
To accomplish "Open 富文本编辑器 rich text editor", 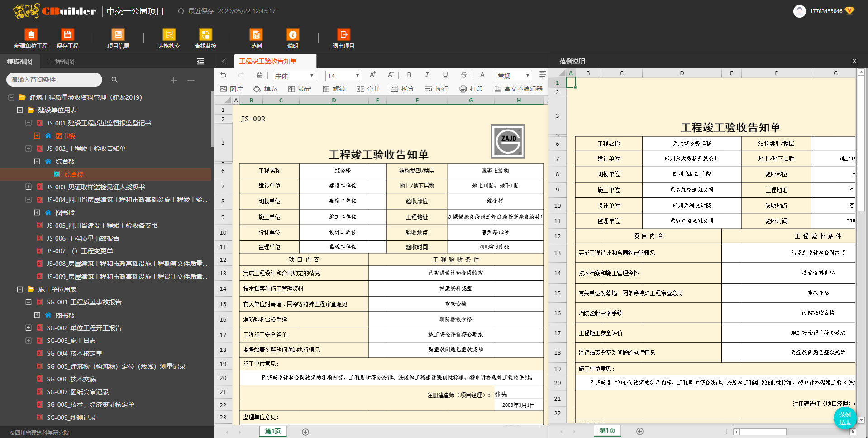I will tap(519, 89).
